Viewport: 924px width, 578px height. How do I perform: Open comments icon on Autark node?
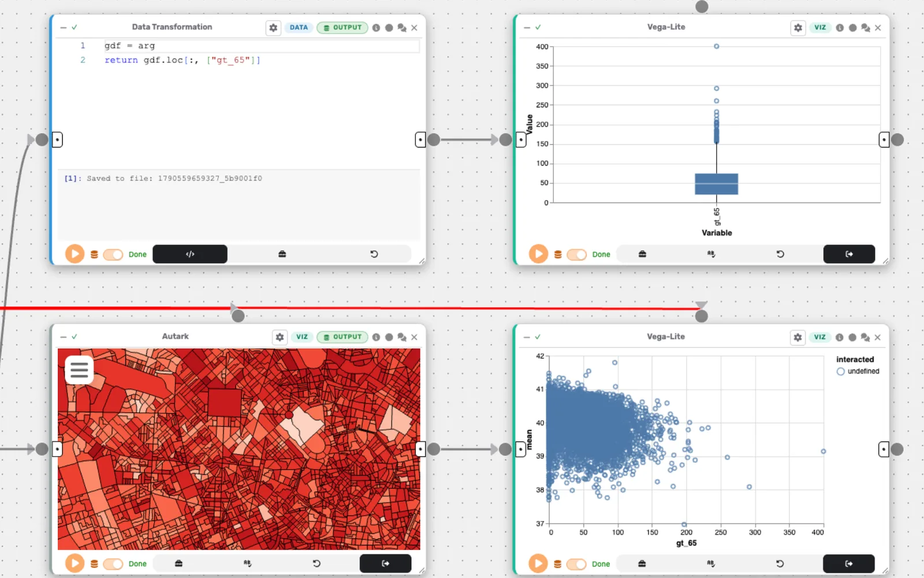(x=402, y=337)
